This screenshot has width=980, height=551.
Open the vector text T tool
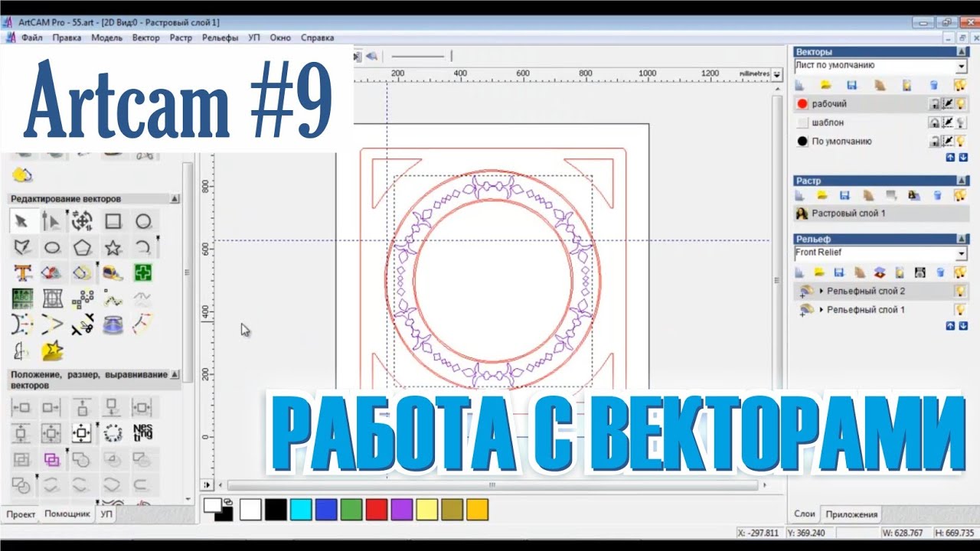(21, 272)
